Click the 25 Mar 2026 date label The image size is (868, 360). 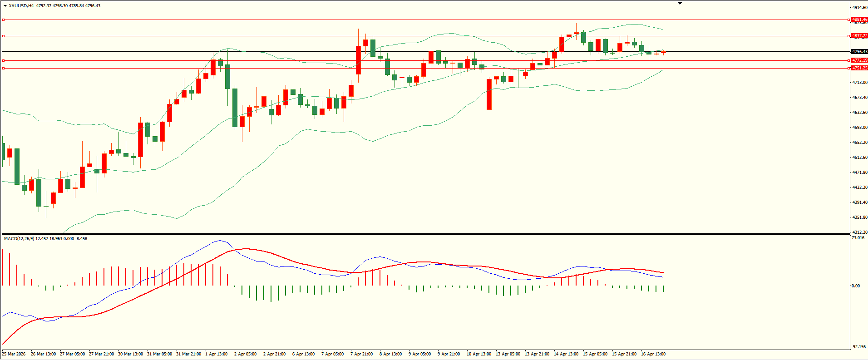pos(14,354)
